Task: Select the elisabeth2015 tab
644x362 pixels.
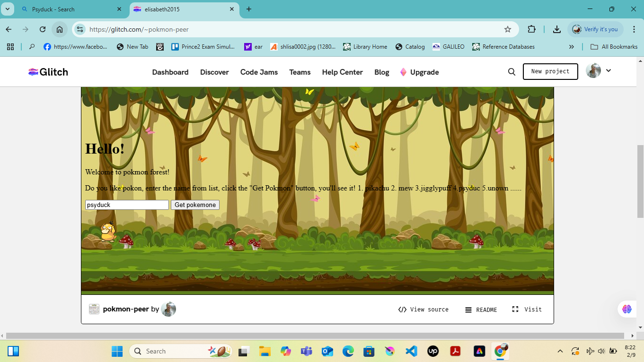Action: (185, 9)
